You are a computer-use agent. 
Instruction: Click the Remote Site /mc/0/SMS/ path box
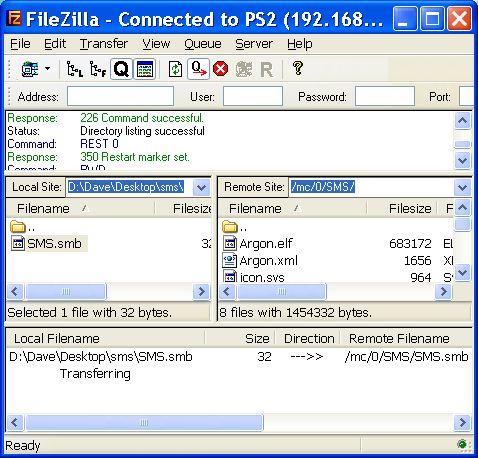coord(380,187)
